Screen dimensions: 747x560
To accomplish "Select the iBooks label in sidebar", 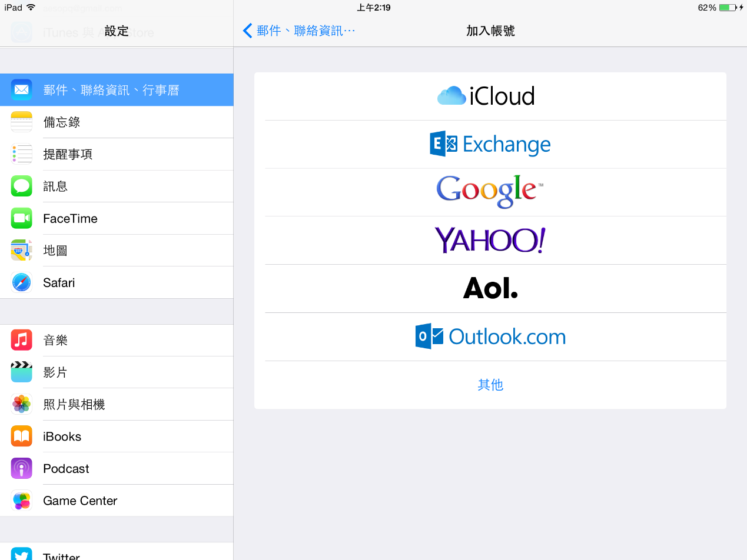I will point(62,436).
